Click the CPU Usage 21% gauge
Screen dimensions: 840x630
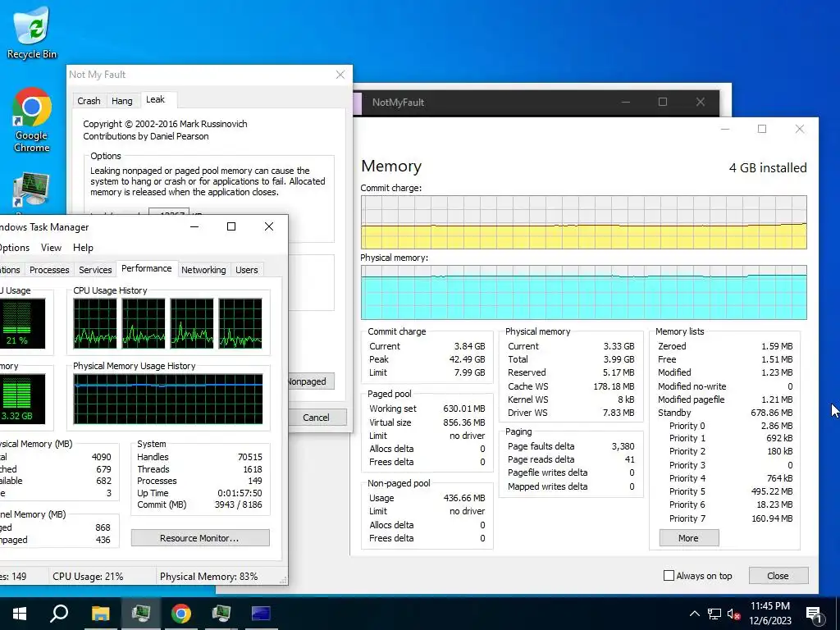coord(21,323)
